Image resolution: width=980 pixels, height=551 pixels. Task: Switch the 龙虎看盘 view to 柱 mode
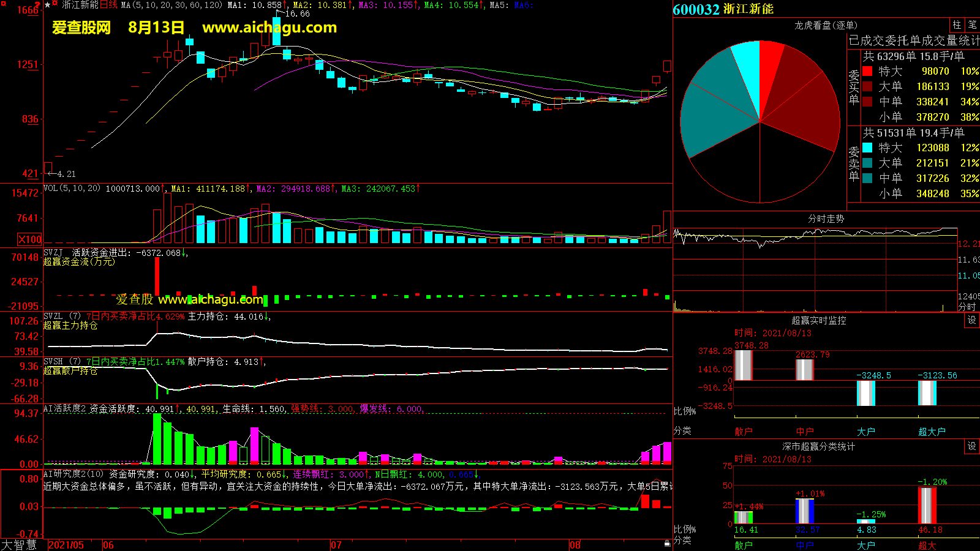click(957, 24)
